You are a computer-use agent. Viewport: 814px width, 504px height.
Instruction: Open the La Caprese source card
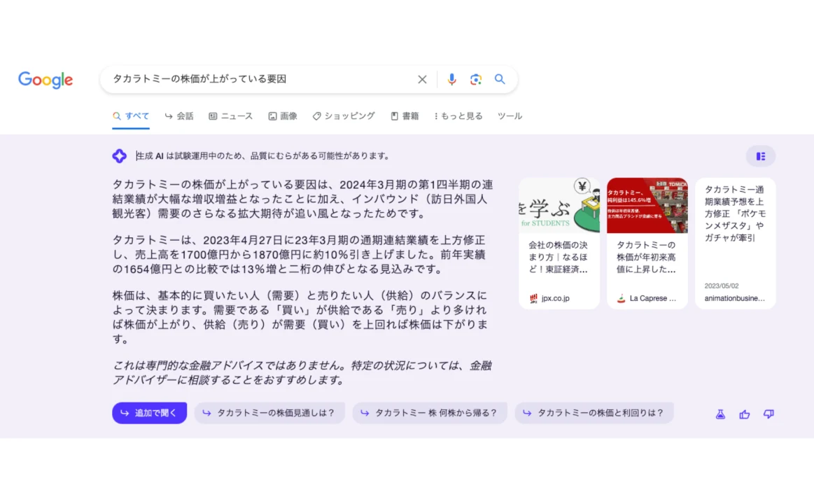pos(647,244)
